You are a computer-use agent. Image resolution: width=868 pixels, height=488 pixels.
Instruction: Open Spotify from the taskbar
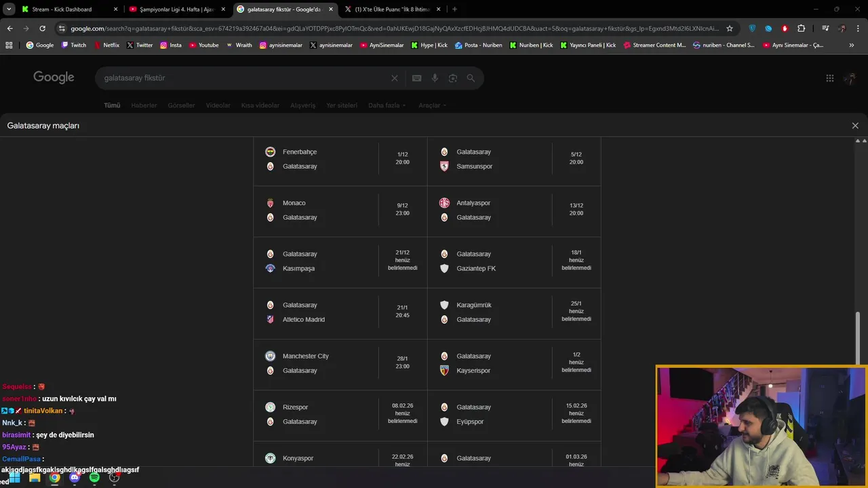(94, 477)
